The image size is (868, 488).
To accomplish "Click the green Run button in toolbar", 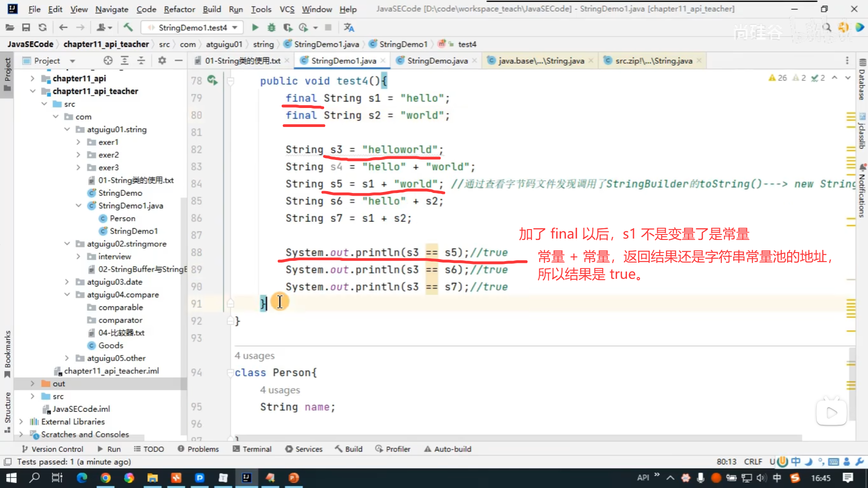I will [x=255, y=28].
